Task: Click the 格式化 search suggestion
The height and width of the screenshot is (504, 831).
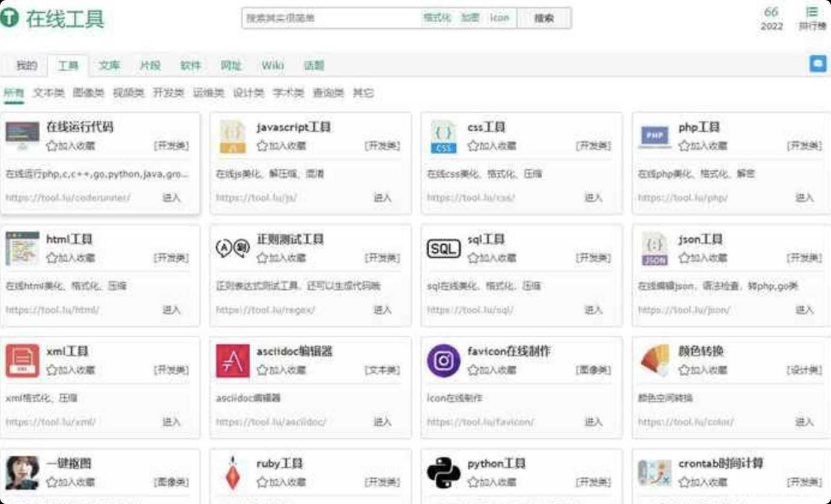Action: [x=437, y=18]
